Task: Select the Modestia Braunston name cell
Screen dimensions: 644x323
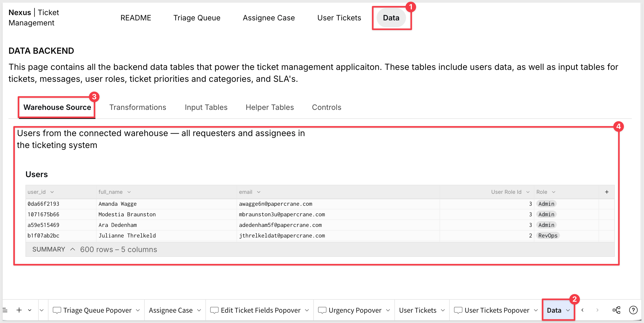Action: pos(166,214)
